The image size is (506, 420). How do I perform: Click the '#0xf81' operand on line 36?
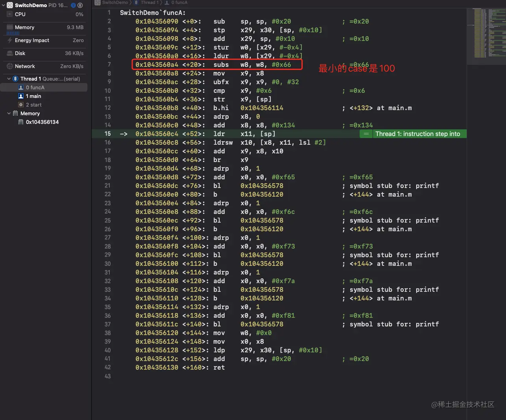[283, 315]
